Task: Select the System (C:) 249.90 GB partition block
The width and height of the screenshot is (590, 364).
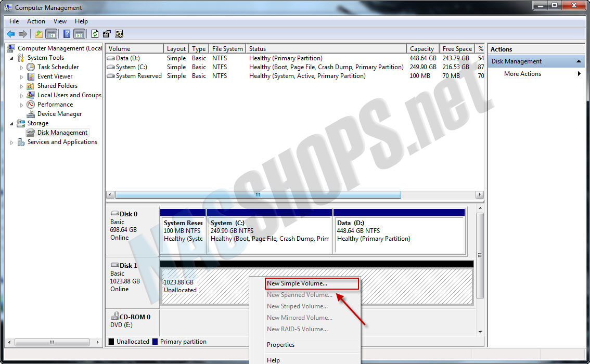Action: tap(270, 231)
